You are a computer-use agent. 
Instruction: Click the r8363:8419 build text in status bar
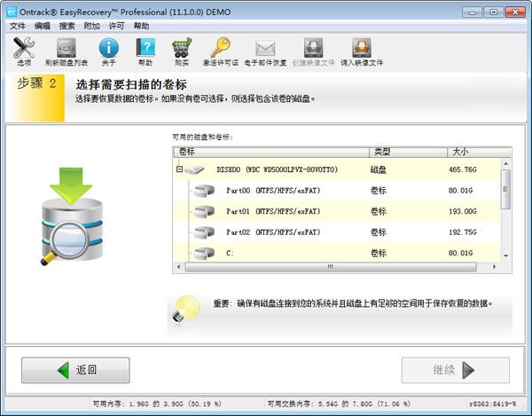[493, 404]
